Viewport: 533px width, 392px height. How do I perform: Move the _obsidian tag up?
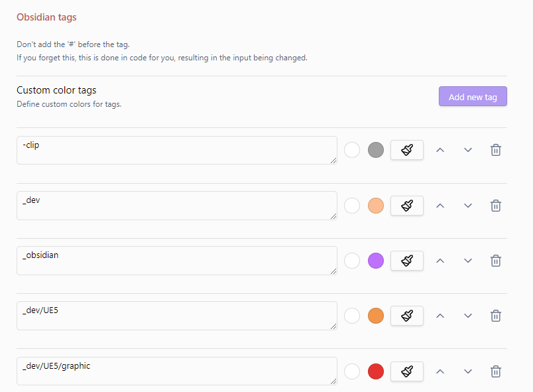coord(440,261)
